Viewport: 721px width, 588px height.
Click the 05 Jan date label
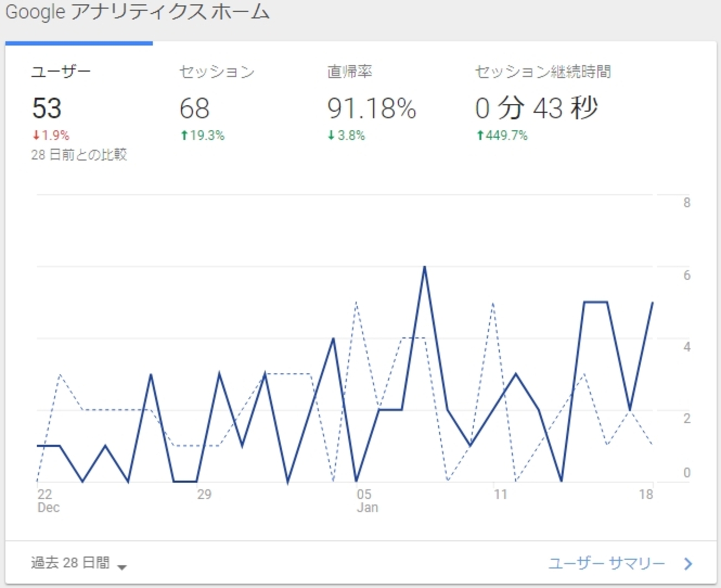367,501
